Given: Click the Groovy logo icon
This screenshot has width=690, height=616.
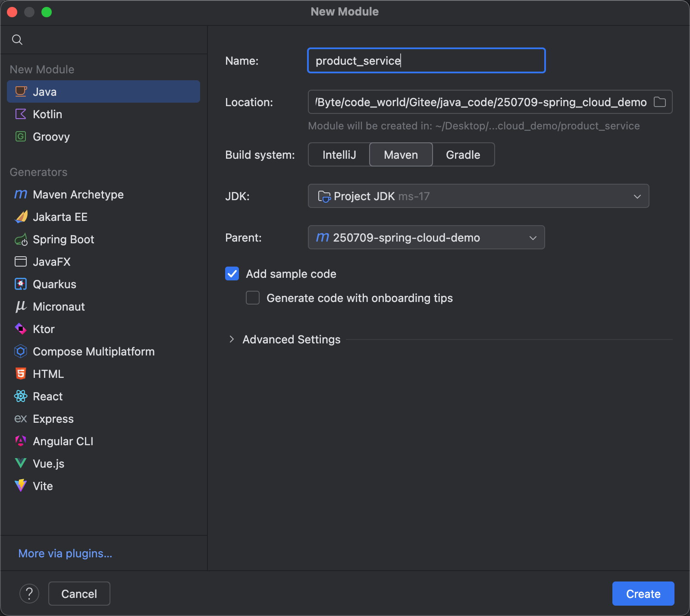Looking at the screenshot, I should (x=21, y=136).
